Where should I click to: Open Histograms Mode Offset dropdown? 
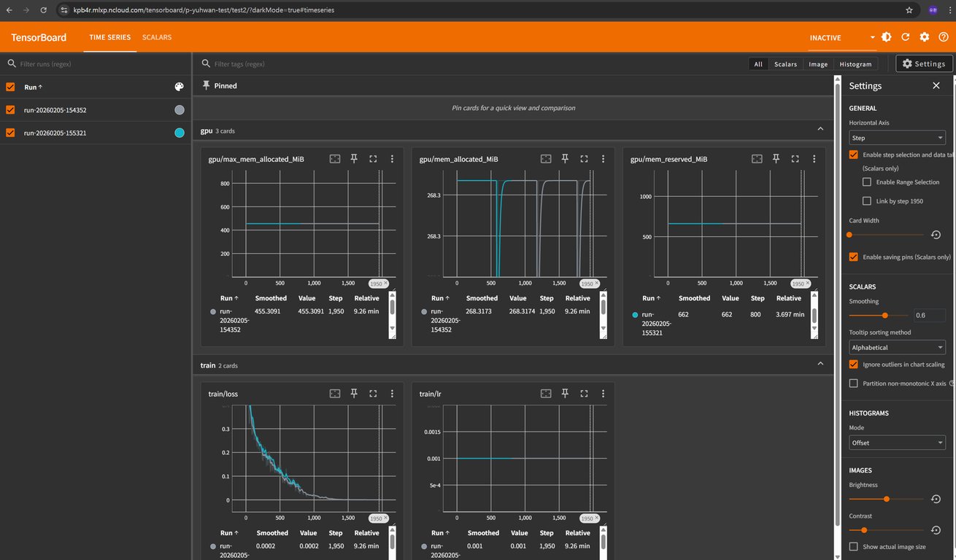[898, 443]
